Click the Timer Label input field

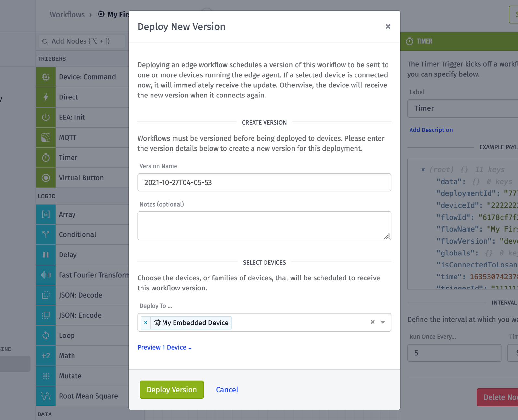[x=463, y=108]
